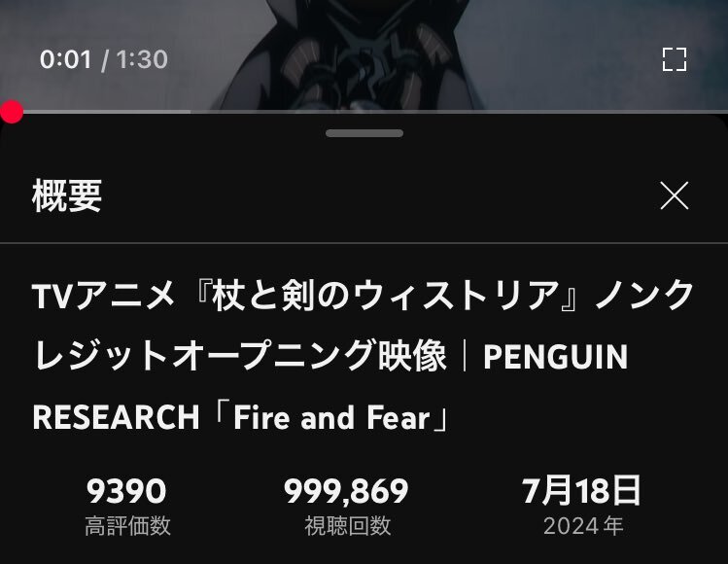728x564 pixels.
Task: Tap the 7月18日 upload date
Action: coord(581,490)
